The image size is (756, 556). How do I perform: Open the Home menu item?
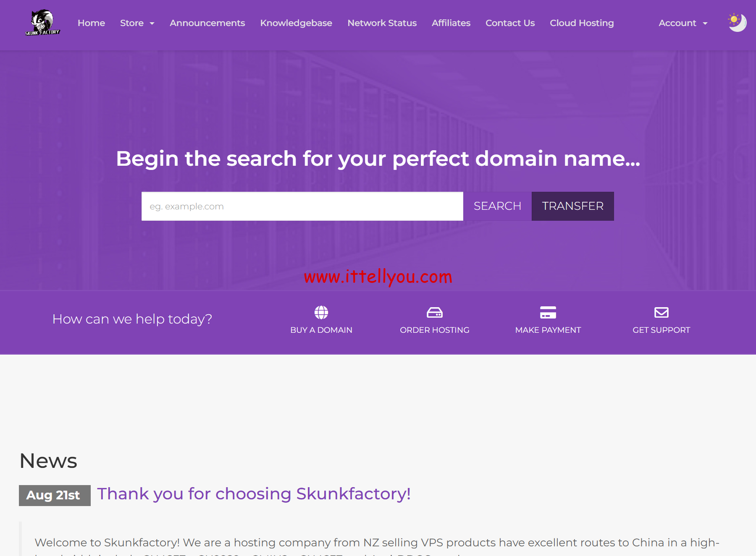[x=91, y=23]
